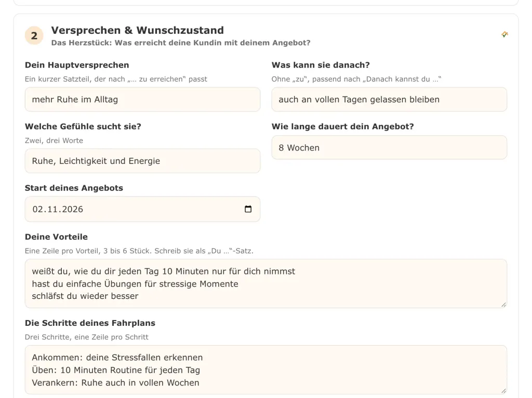Click the hint 'Zwei, drei Worte'
The height and width of the screenshot is (398, 532).
[54, 140]
